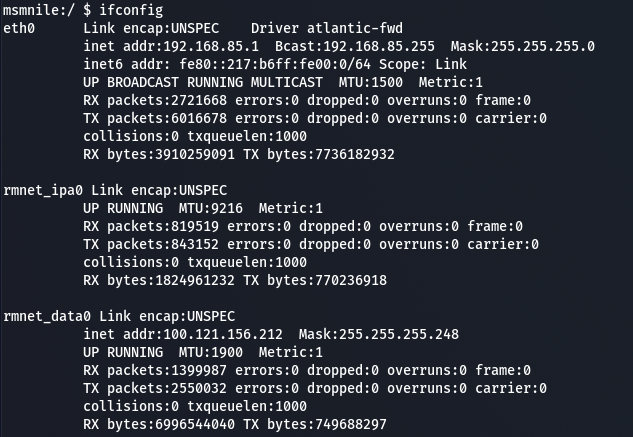
Task: Click the MTU:1900 value
Action: pyautogui.click(x=211, y=352)
